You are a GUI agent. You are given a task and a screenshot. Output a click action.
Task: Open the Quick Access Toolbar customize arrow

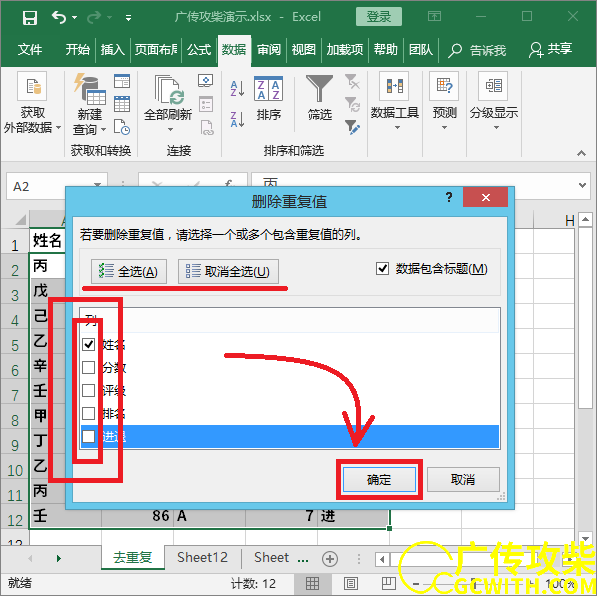click(129, 18)
